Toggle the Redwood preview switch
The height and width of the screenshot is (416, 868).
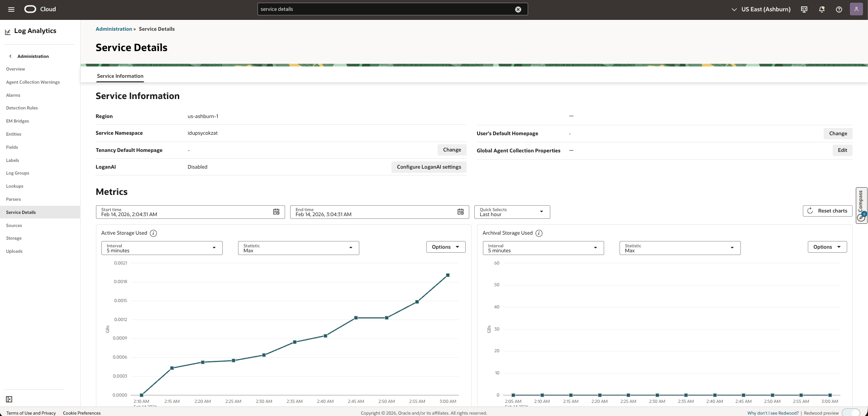(850, 413)
